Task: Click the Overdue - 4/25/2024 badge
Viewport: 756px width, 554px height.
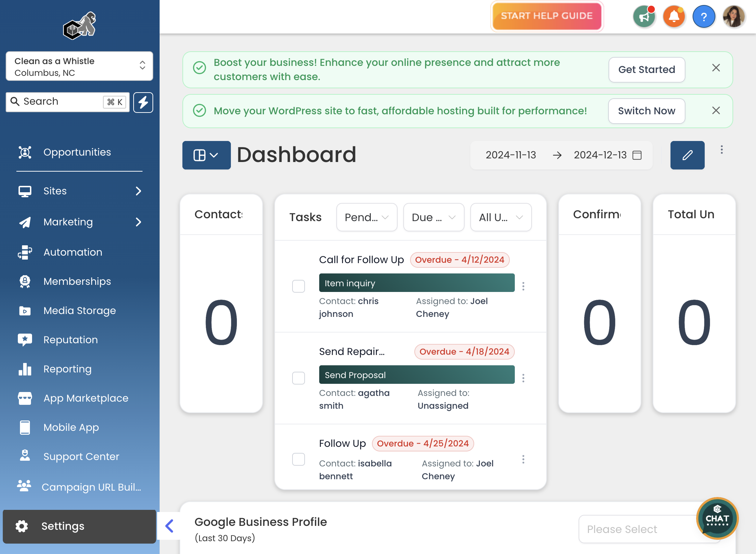Action: pyautogui.click(x=423, y=444)
